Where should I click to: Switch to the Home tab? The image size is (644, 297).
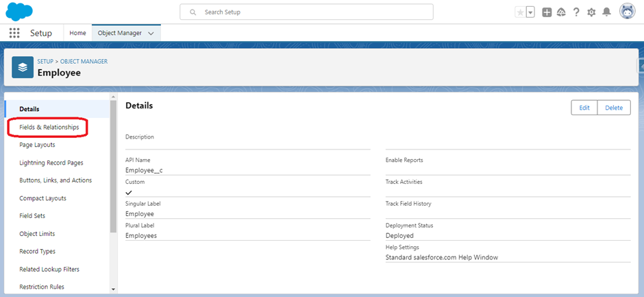coord(77,33)
